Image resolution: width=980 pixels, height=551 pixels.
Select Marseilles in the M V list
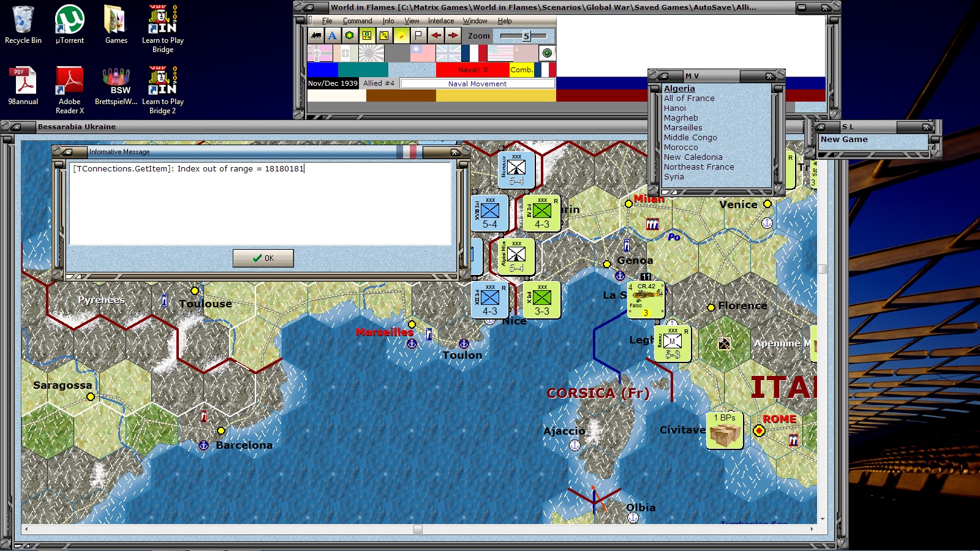tap(683, 127)
